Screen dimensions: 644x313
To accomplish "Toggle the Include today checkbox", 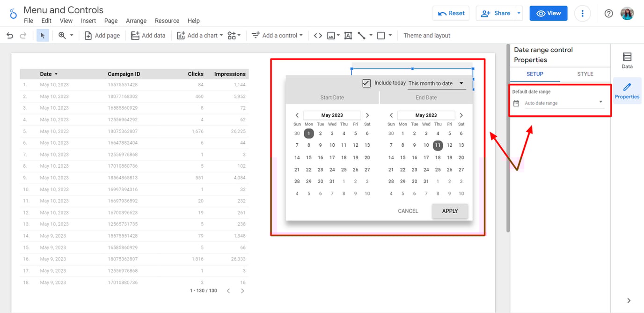I will (366, 83).
